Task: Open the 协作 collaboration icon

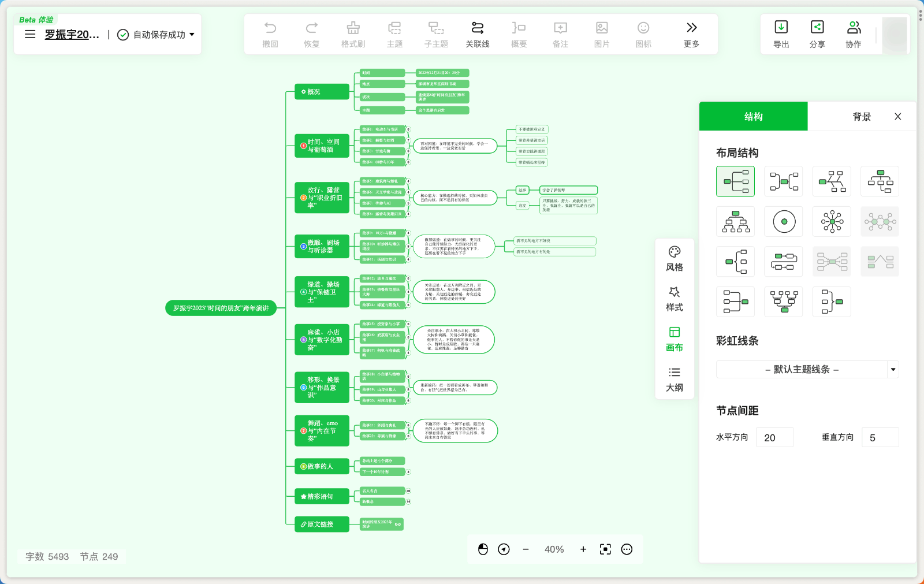Action: (853, 34)
